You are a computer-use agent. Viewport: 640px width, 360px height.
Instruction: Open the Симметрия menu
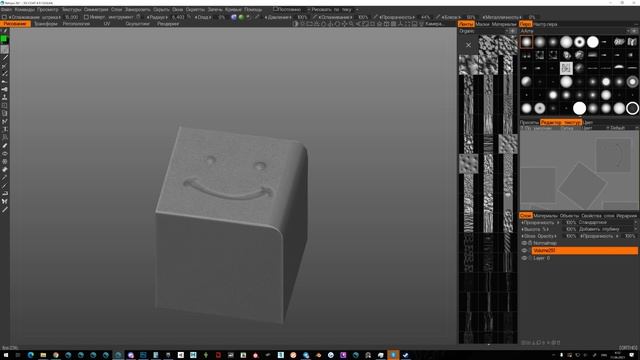tap(96, 9)
